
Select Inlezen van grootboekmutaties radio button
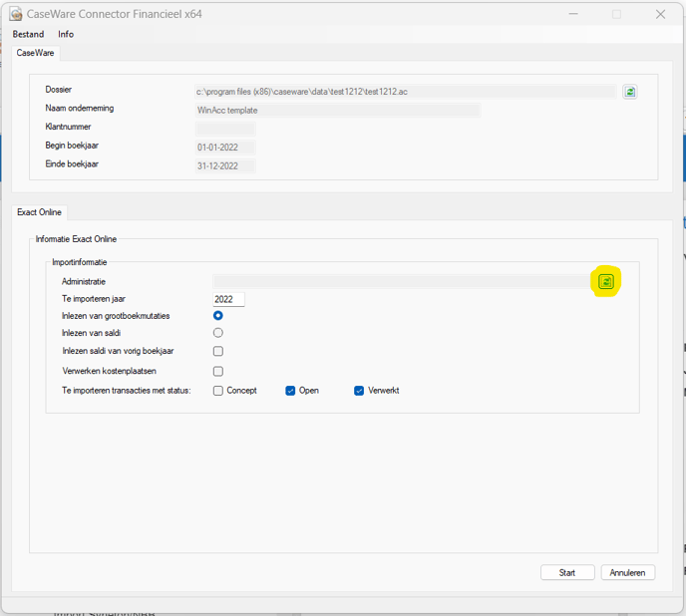coord(218,315)
